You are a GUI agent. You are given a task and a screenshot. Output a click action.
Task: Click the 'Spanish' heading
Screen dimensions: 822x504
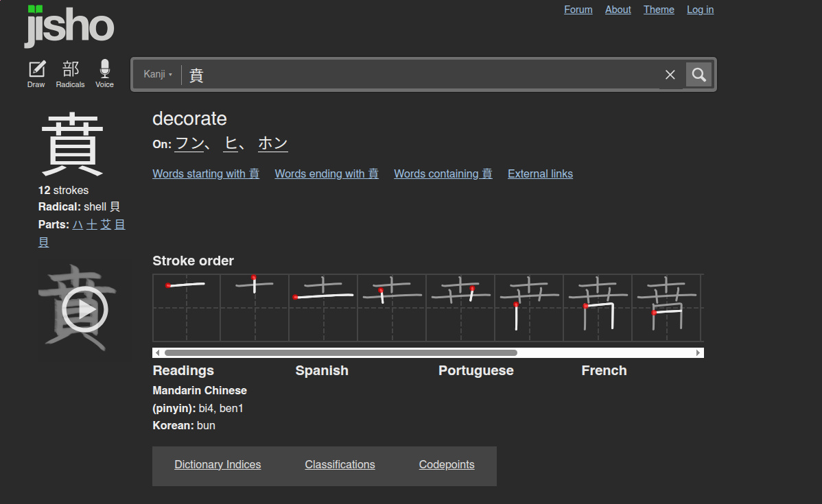tap(322, 371)
